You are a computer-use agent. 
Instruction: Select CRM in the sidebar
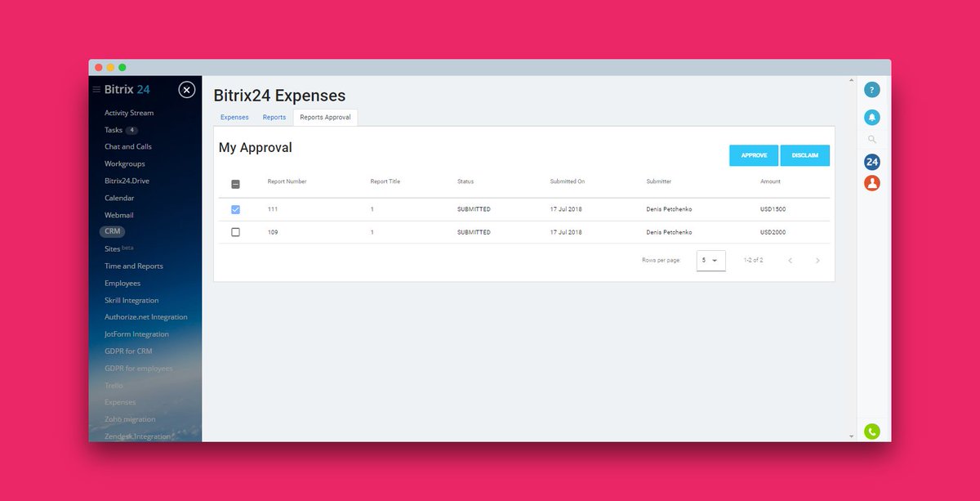tap(113, 231)
